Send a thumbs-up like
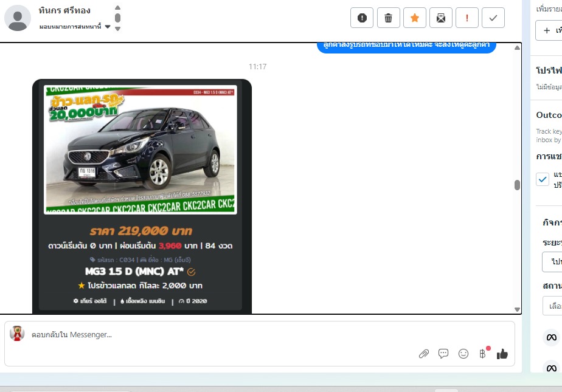Image resolution: width=562 pixels, height=392 pixels. [x=502, y=354]
